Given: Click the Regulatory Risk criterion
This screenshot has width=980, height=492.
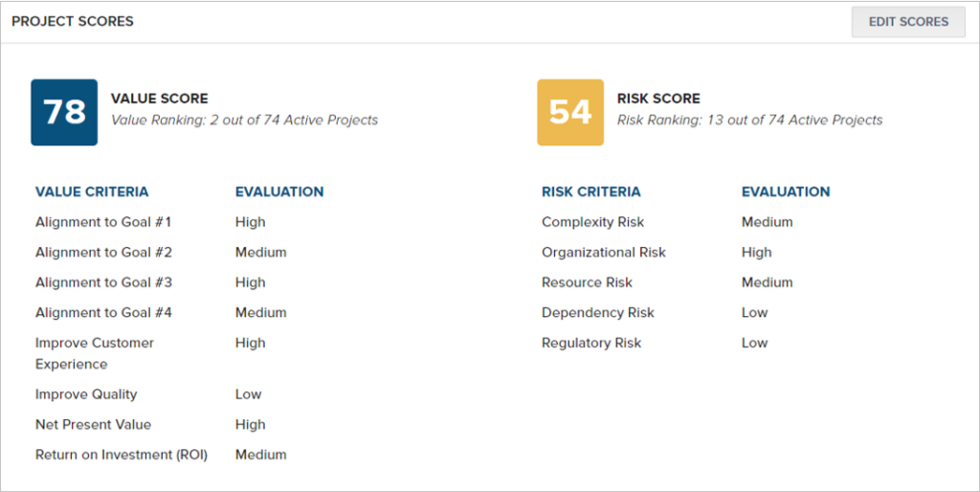Looking at the screenshot, I should [591, 343].
